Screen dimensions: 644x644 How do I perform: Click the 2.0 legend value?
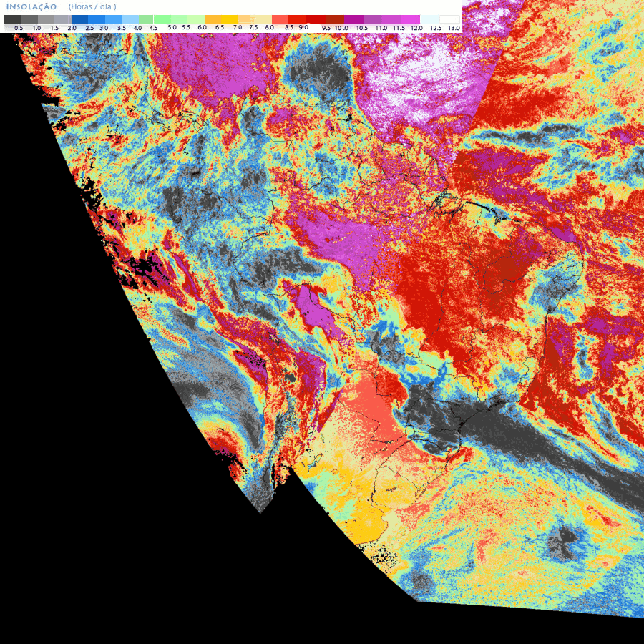[72, 29]
